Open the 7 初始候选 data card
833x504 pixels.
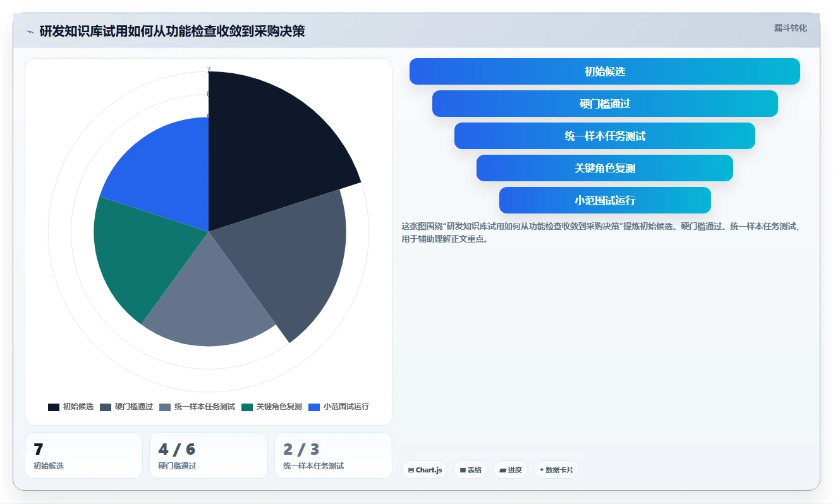pos(83,455)
